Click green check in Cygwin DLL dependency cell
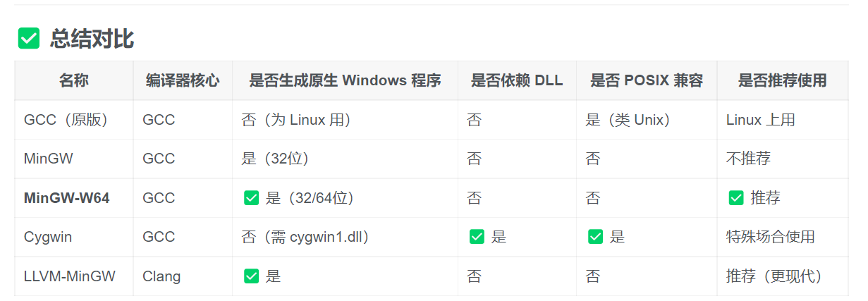 pos(477,237)
